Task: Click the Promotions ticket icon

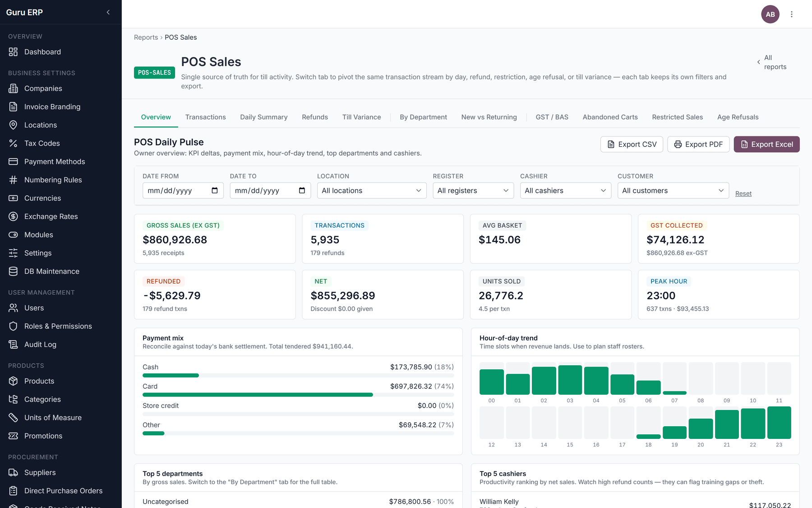Action: pyautogui.click(x=13, y=436)
